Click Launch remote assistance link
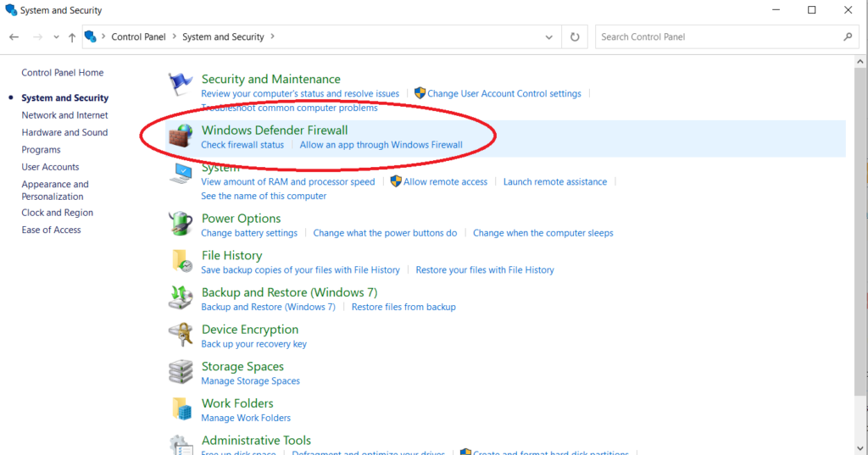 pyautogui.click(x=554, y=181)
